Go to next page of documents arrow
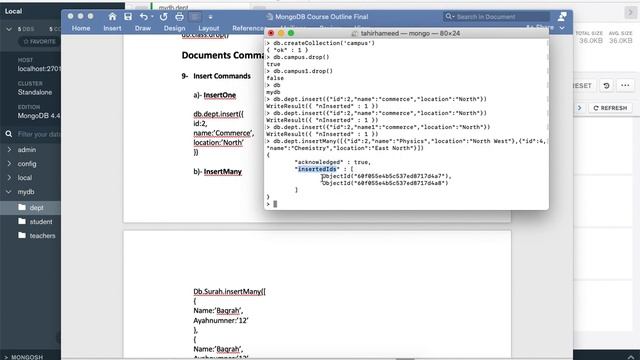This screenshot has height=360, width=640. [580, 108]
